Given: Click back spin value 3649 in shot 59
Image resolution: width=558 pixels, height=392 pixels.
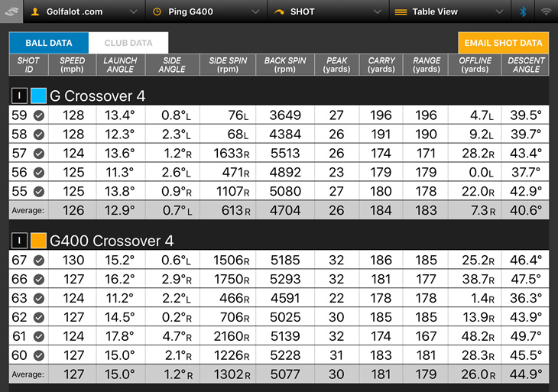Looking at the screenshot, I should [285, 115].
